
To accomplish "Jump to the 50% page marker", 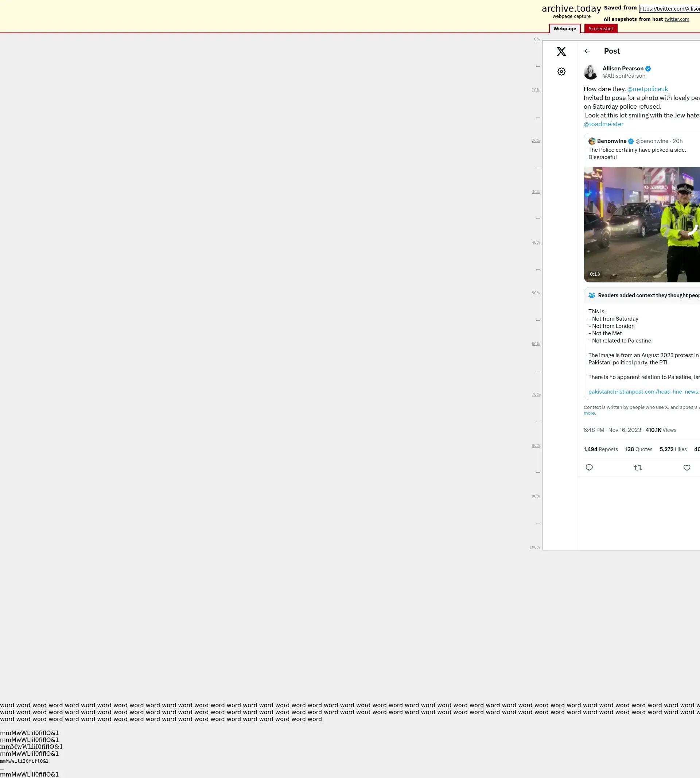I will pyautogui.click(x=535, y=293).
